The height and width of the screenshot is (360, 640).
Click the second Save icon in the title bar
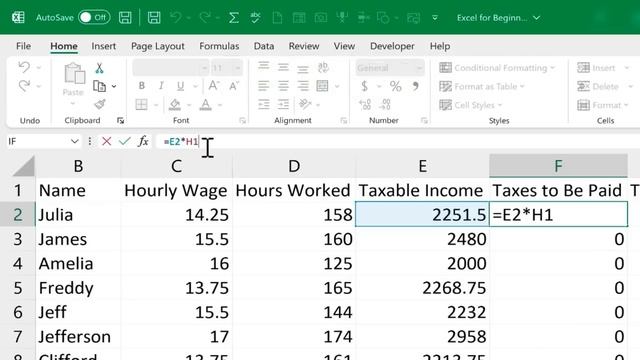pyautogui.click(x=154, y=18)
